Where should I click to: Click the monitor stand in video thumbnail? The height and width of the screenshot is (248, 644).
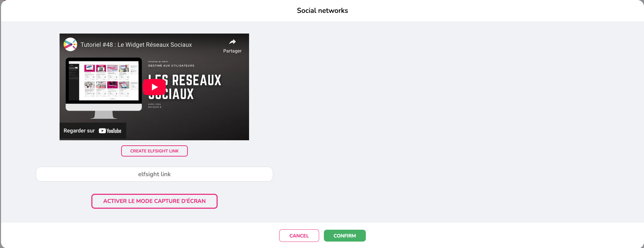104,115
